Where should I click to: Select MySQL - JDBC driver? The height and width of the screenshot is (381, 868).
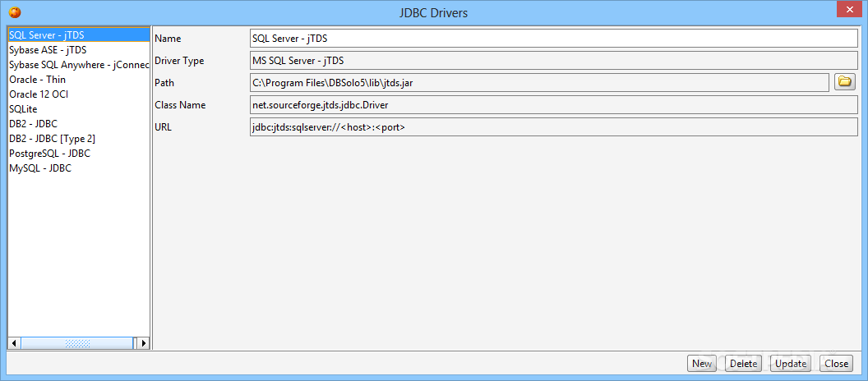point(79,168)
